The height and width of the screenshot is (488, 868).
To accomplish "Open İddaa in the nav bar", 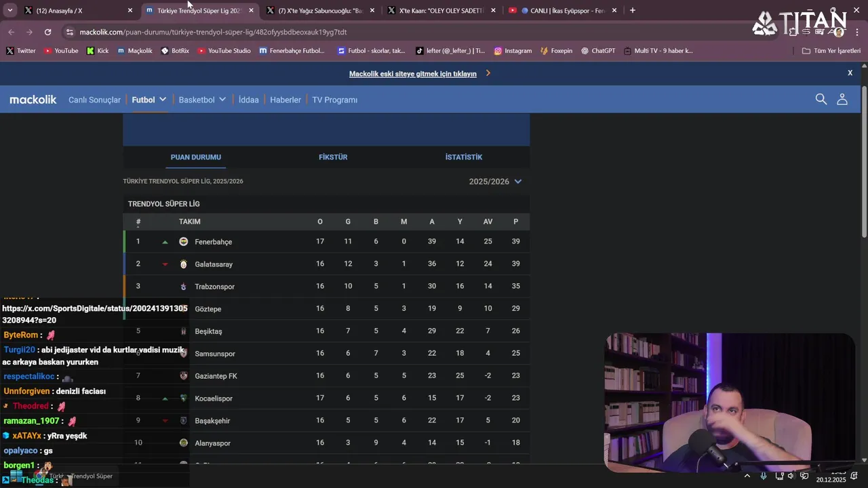I will (x=249, y=100).
